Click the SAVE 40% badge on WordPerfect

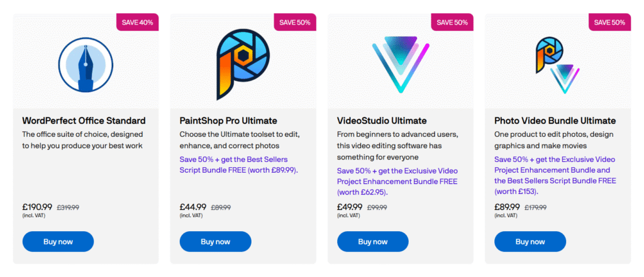pyautogui.click(x=138, y=22)
